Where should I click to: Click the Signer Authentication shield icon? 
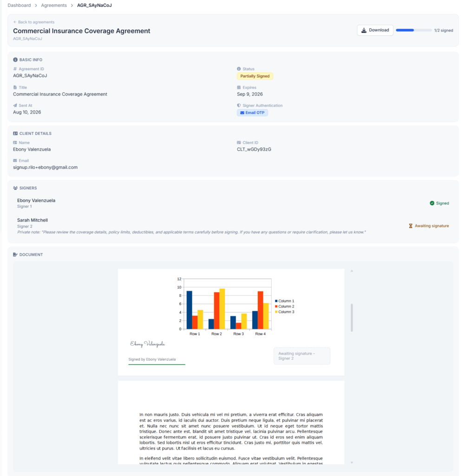239,106
